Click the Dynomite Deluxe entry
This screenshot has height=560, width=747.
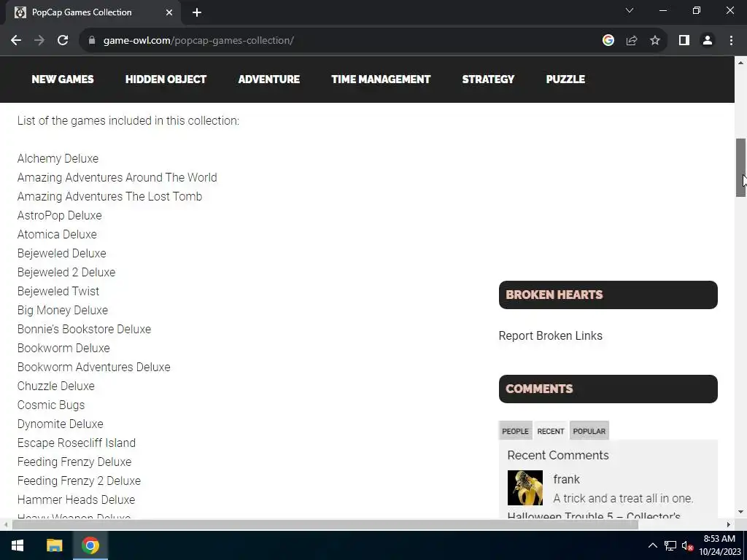(60, 424)
